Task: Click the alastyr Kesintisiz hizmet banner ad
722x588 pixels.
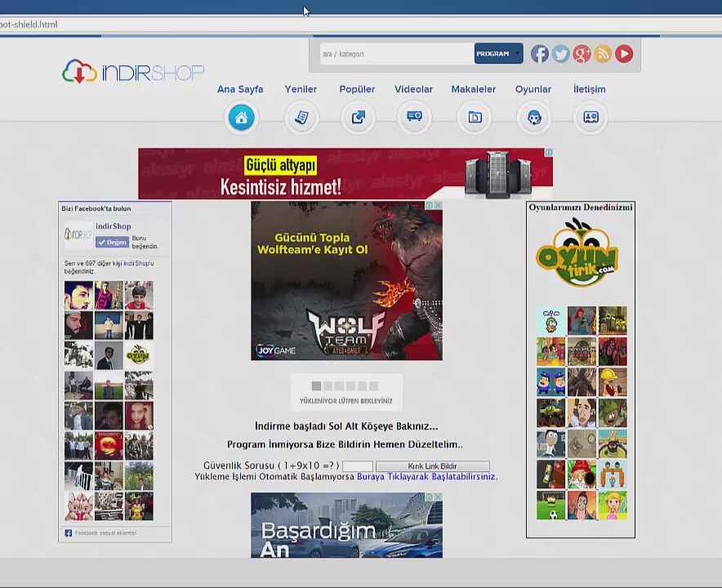Action: [345, 174]
